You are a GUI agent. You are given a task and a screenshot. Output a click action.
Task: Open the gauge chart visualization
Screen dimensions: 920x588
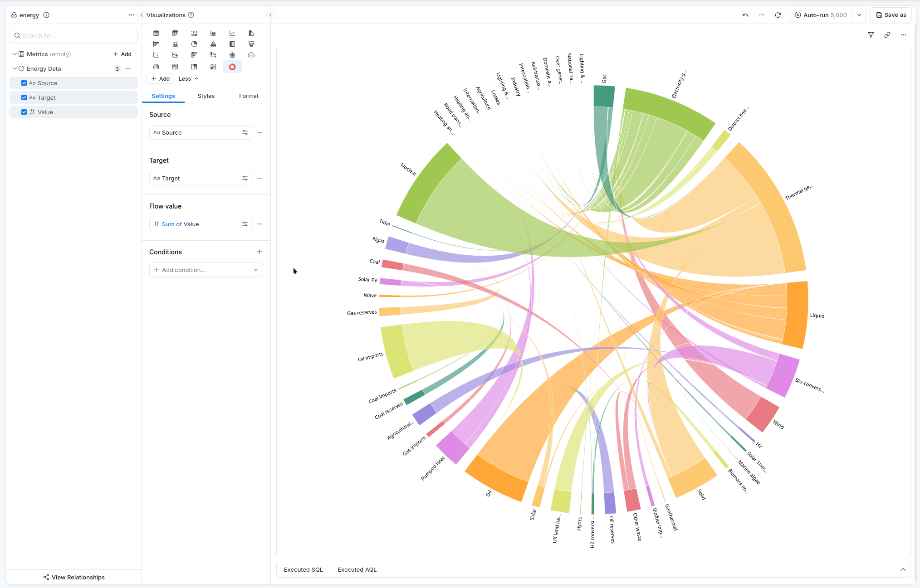[156, 66]
